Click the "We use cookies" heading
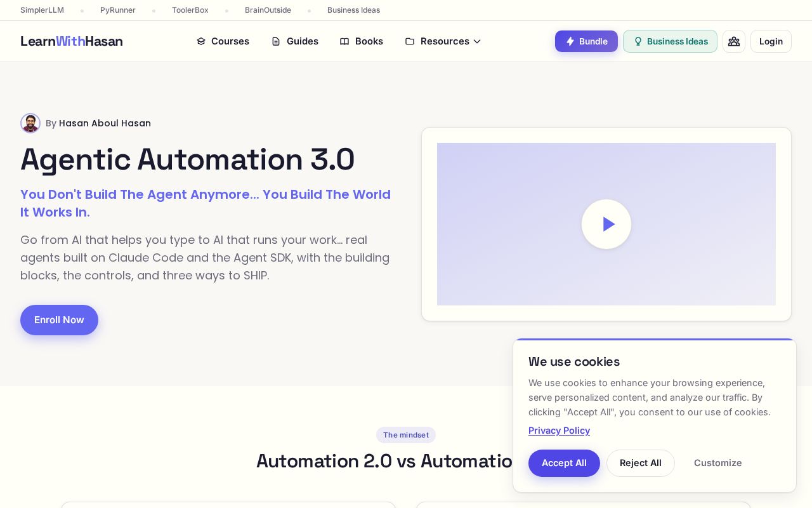This screenshot has width=812, height=508. click(574, 361)
